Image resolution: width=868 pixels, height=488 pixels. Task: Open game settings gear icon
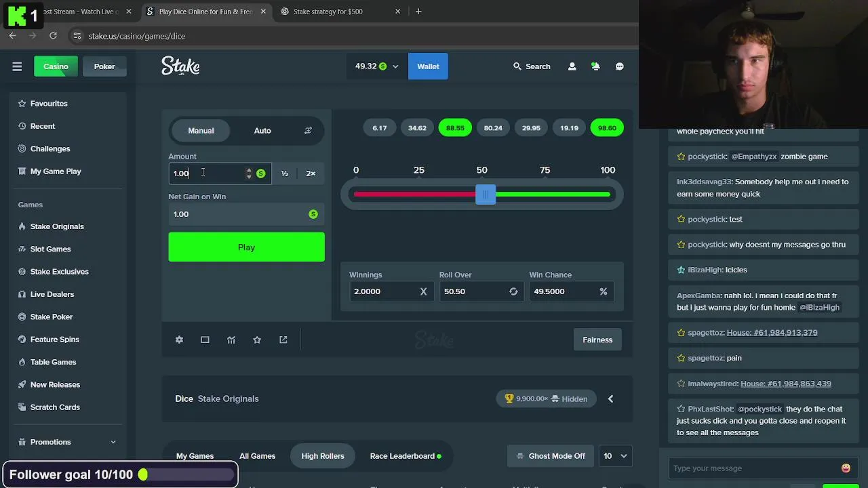(x=179, y=340)
